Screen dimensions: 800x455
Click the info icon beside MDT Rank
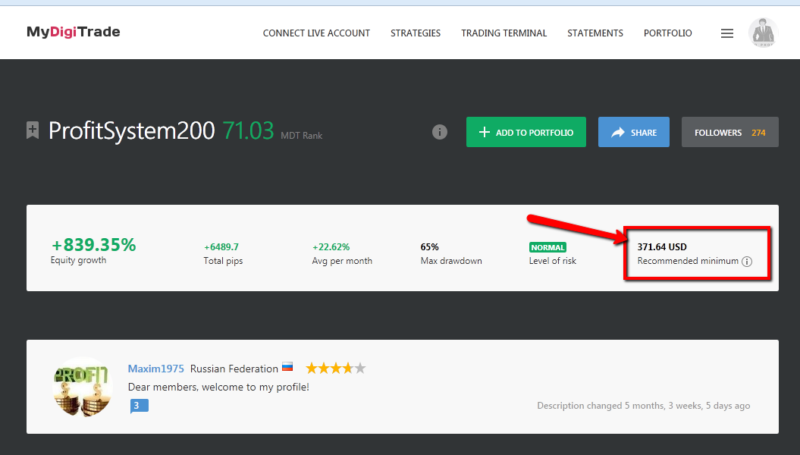coord(440,132)
